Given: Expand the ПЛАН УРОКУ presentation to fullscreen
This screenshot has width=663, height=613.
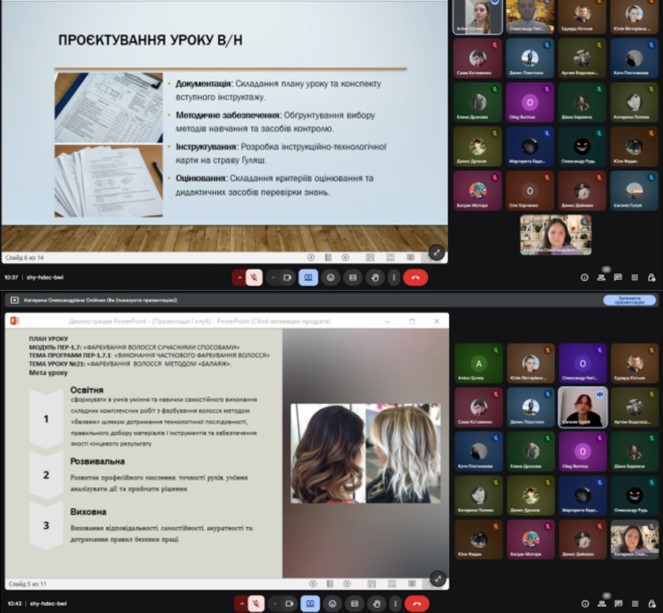Looking at the screenshot, I should pyautogui.click(x=436, y=579).
